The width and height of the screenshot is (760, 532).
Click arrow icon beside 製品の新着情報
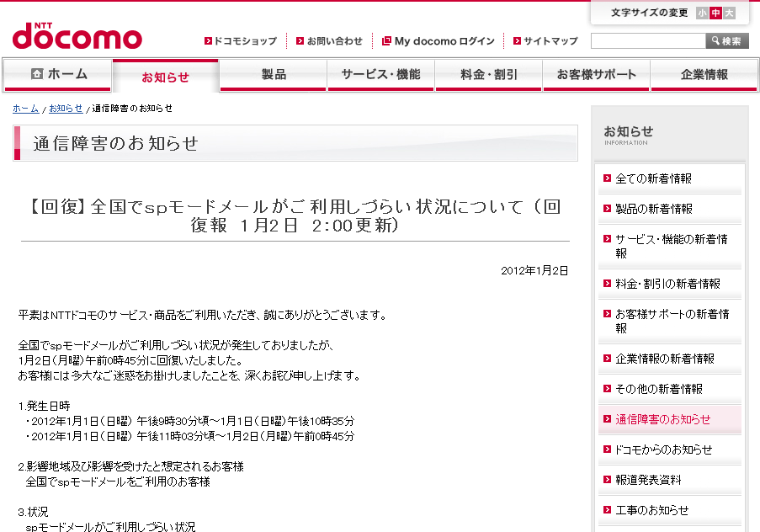tap(607, 209)
